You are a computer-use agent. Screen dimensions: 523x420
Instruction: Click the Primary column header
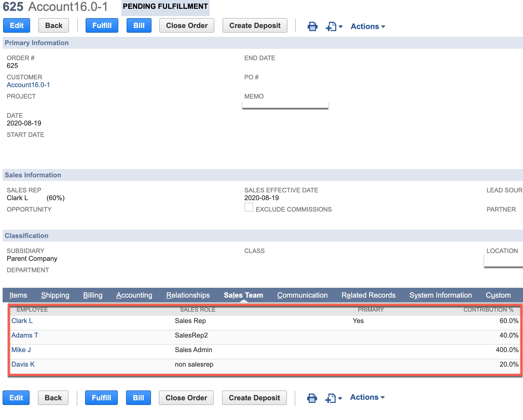371,310
